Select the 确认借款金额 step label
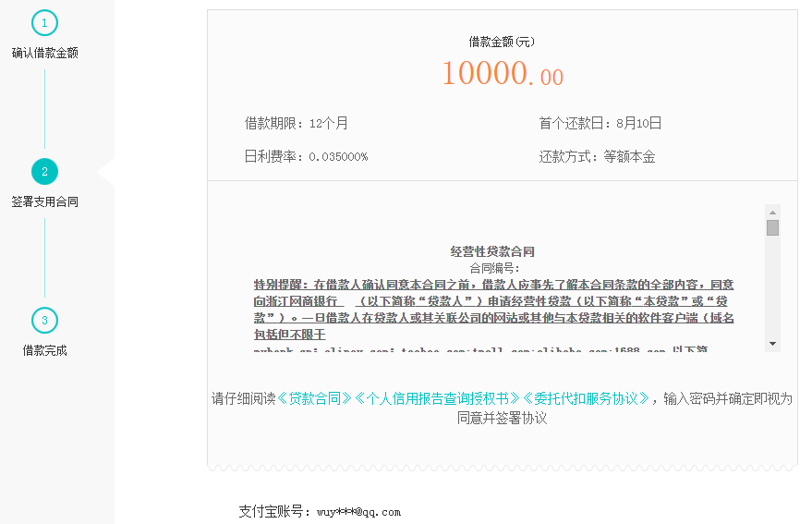This screenshot has width=812, height=524. (x=44, y=53)
